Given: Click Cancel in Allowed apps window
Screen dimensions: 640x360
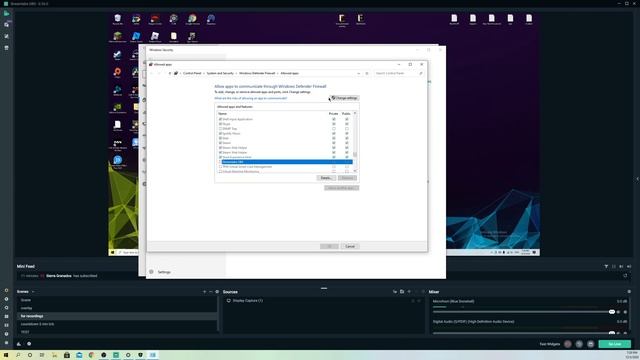Looking at the screenshot, I should (x=350, y=247).
